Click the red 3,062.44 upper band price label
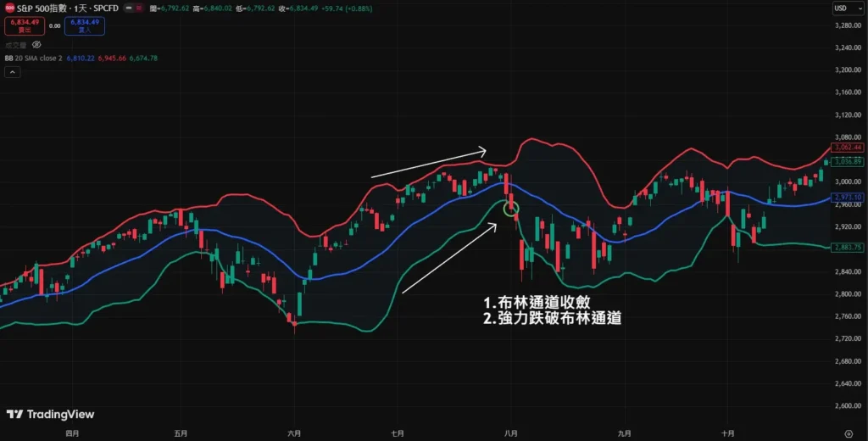The height and width of the screenshot is (441, 868). (848, 148)
